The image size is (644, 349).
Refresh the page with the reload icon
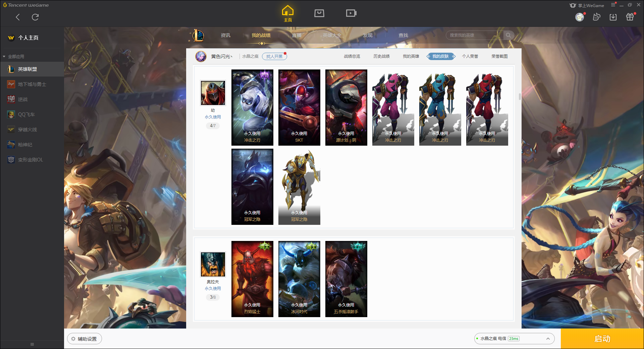click(35, 17)
